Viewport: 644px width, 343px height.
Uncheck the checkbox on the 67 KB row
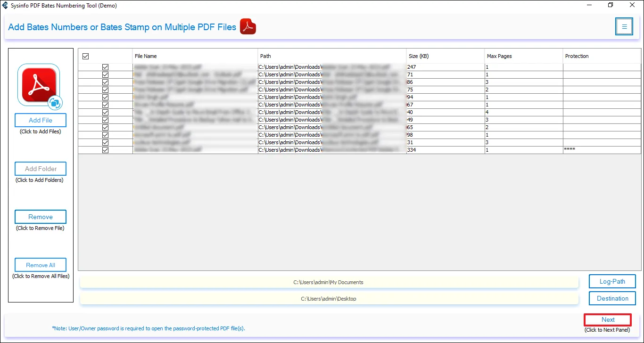pyautogui.click(x=105, y=105)
